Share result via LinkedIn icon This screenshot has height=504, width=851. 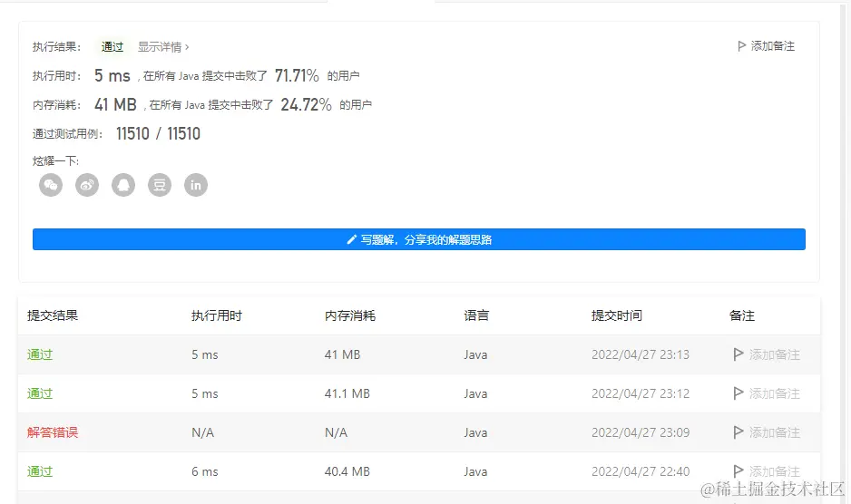196,185
